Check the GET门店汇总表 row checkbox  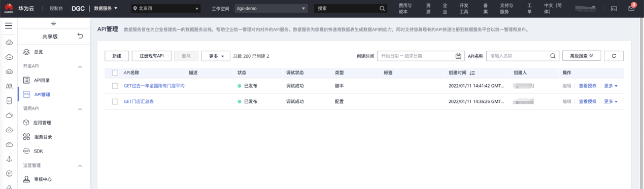coord(115,102)
